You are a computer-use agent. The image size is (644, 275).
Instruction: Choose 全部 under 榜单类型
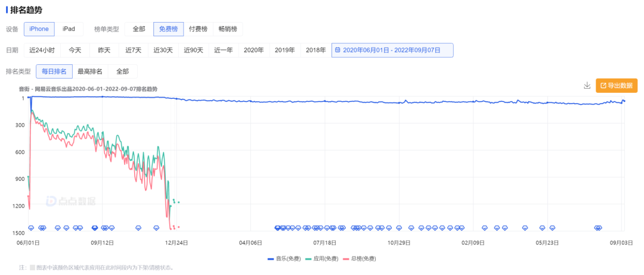pyautogui.click(x=139, y=29)
